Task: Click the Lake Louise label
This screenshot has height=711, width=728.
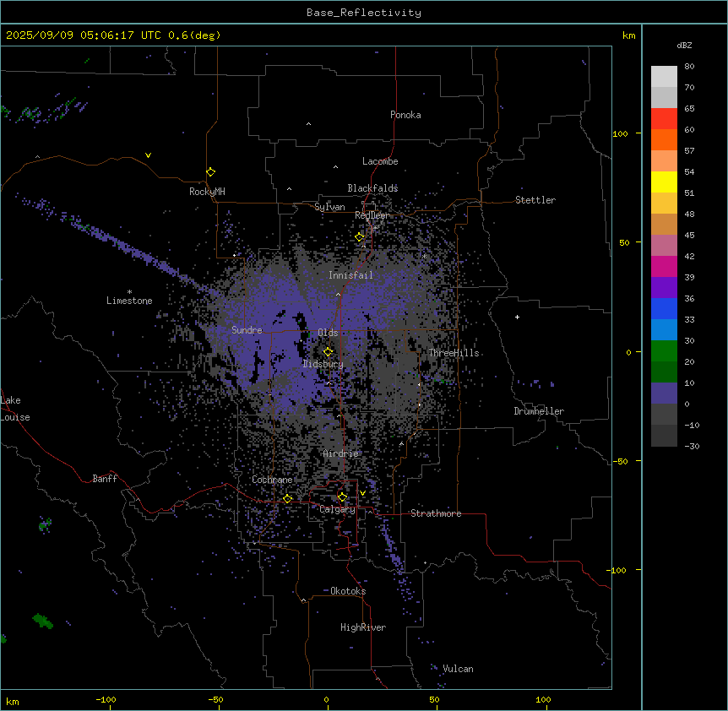Action: pos(14,409)
